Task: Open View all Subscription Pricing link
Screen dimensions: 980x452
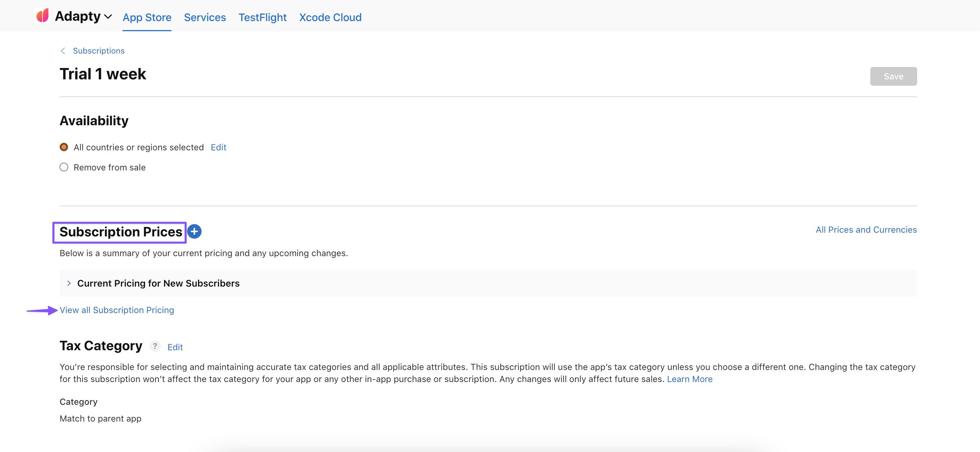Action: click(117, 310)
